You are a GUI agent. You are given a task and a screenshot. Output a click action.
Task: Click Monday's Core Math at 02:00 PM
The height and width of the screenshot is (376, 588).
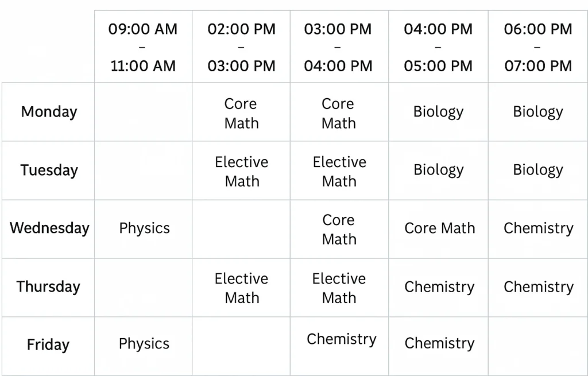241,112
